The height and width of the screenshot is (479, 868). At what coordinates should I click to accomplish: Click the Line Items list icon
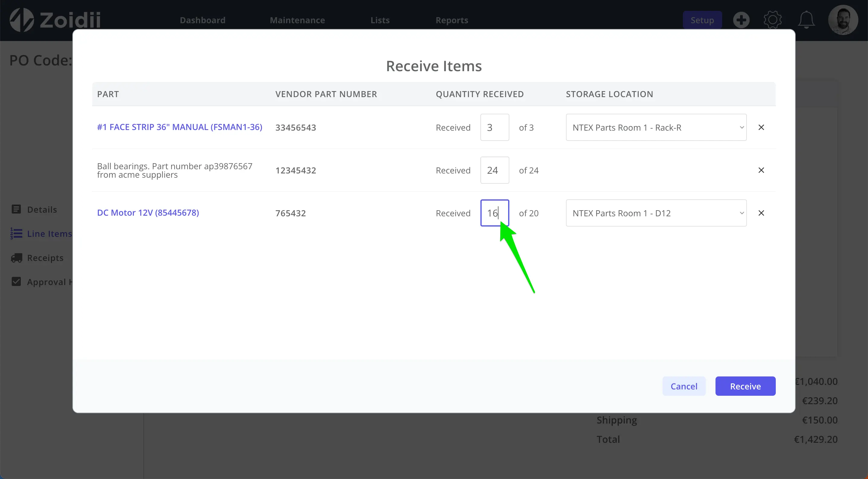click(16, 233)
